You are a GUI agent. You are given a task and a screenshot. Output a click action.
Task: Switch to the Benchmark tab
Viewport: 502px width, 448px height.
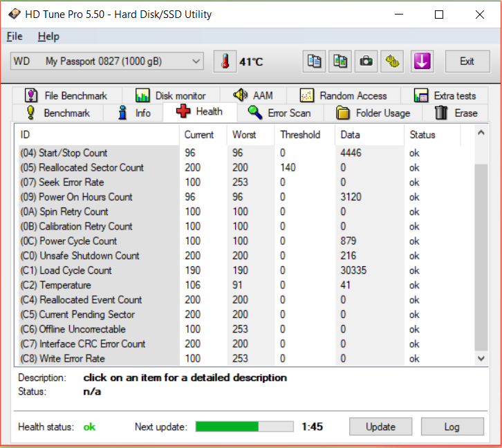58,113
